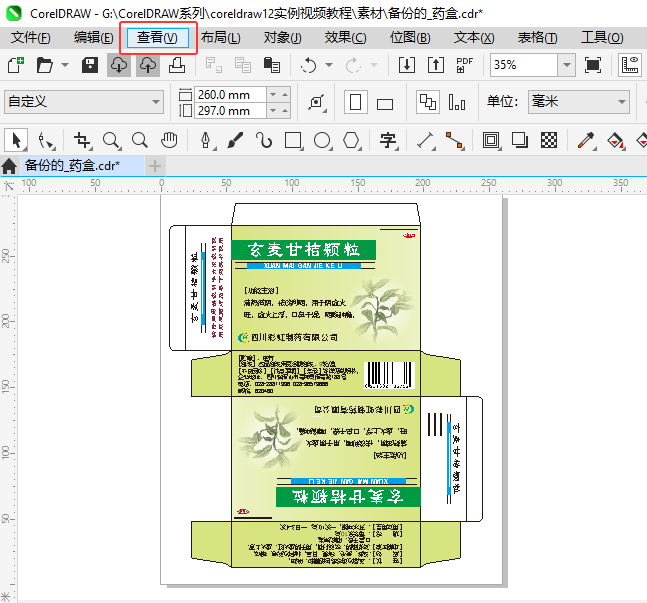The image size is (647, 603).
Task: Open the zoom level dropdown arrow
Action: click(x=567, y=65)
